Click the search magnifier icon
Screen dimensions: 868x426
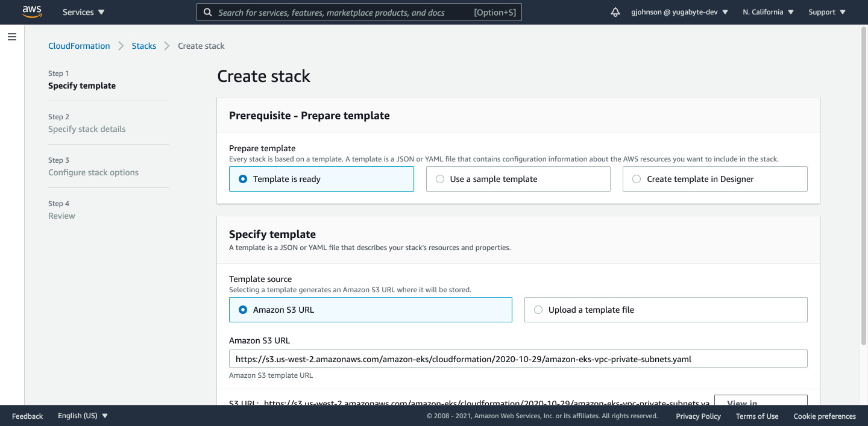pyautogui.click(x=208, y=12)
